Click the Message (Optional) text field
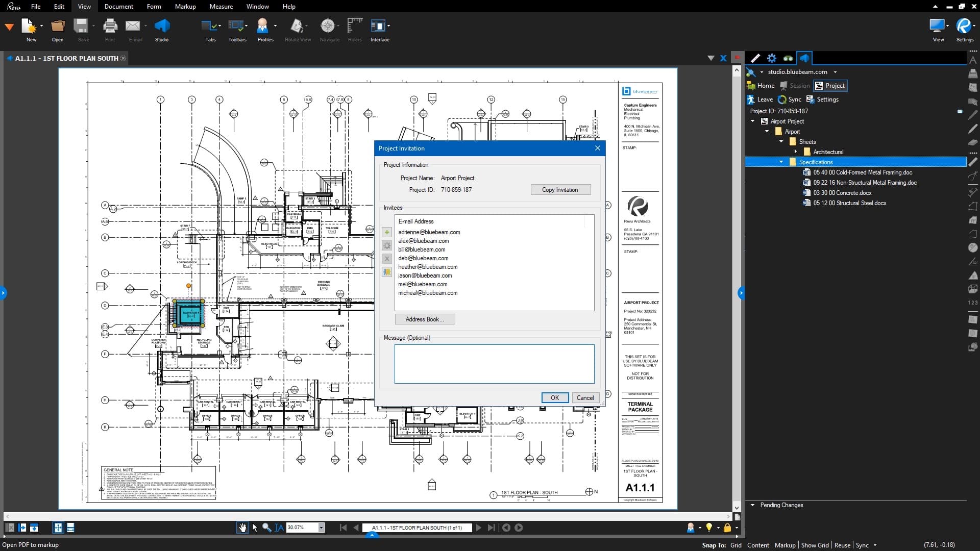The width and height of the screenshot is (980, 551). click(x=494, y=364)
